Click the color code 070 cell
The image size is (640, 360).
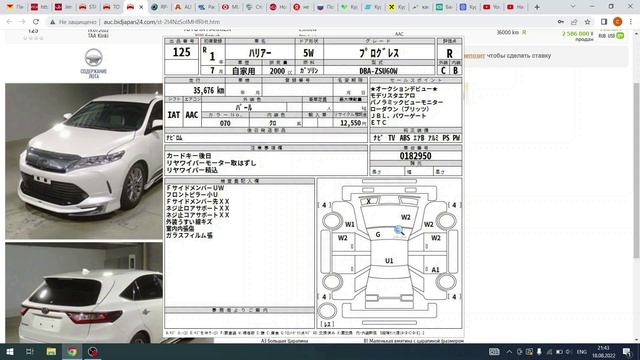[x=225, y=123]
